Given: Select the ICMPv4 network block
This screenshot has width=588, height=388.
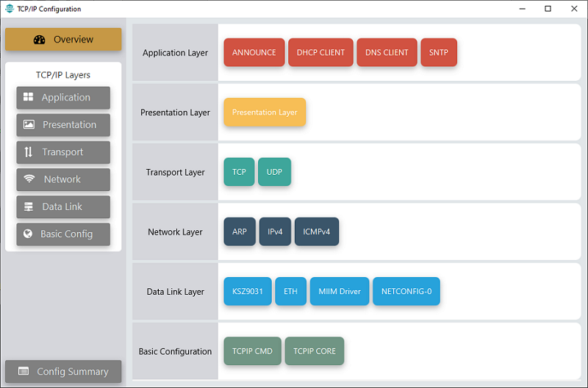Looking at the screenshot, I should click(x=317, y=231).
